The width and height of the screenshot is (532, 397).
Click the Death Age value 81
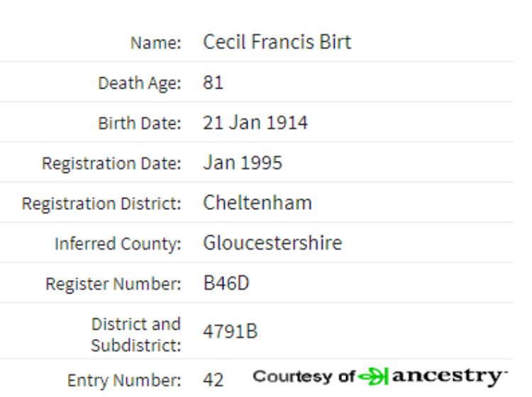(213, 82)
